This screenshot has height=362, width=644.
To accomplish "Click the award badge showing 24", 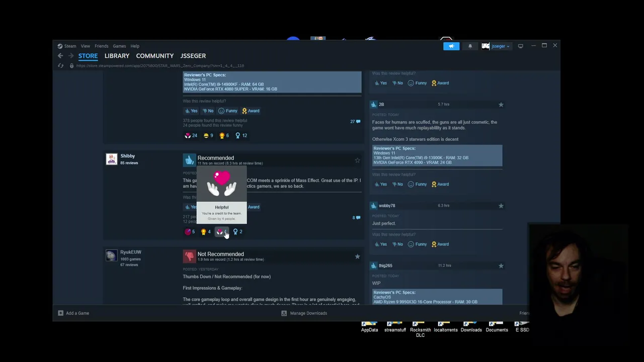I will coord(191,135).
